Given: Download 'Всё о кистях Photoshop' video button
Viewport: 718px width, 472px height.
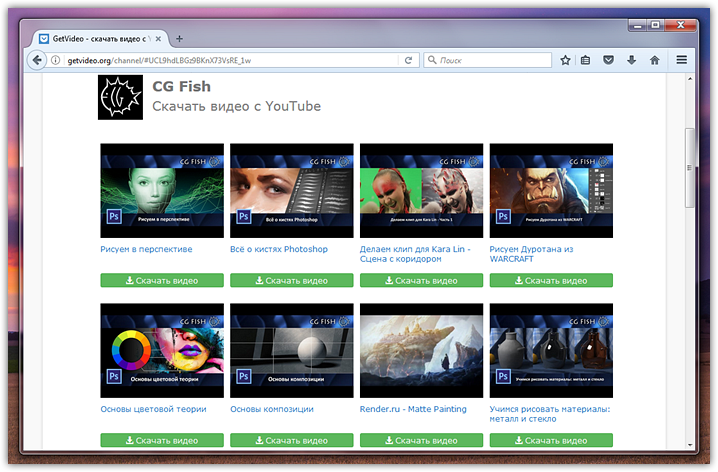Looking at the screenshot, I should pyautogui.click(x=292, y=280).
